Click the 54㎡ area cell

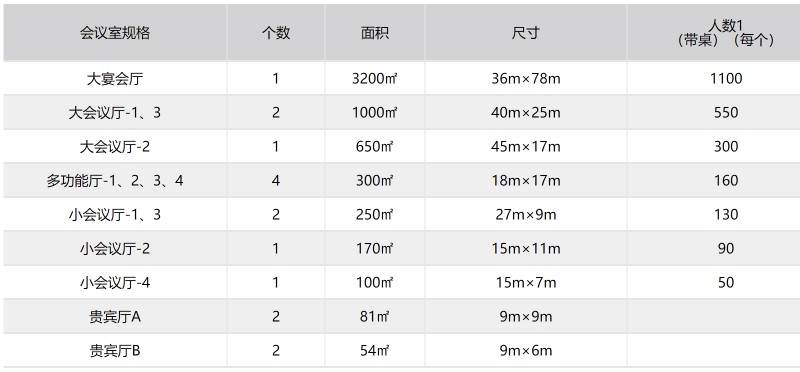coord(374,351)
